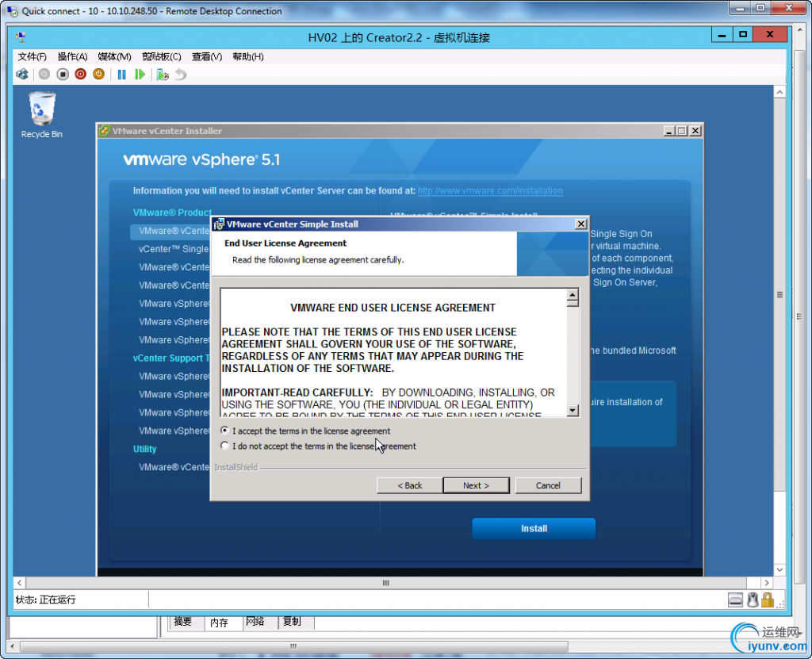Select I do not accept the terms option
The image size is (812, 659).
[x=224, y=446]
